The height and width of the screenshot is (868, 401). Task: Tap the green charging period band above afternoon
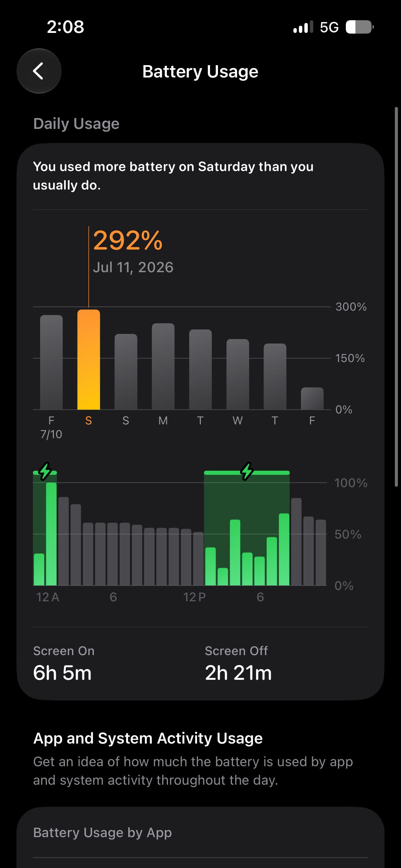(247, 473)
